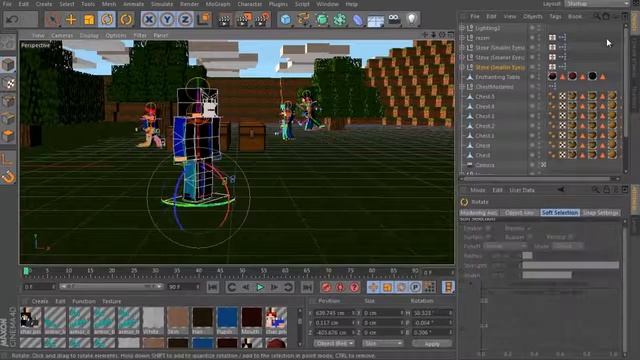Click the Strength slider bar

click(x=570, y=265)
